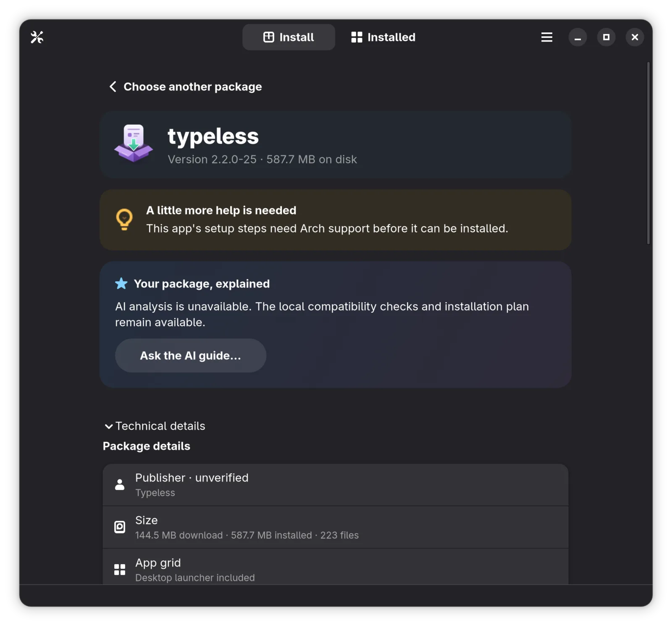Click Your package, explained heading
This screenshot has height=626, width=672.
tap(202, 284)
